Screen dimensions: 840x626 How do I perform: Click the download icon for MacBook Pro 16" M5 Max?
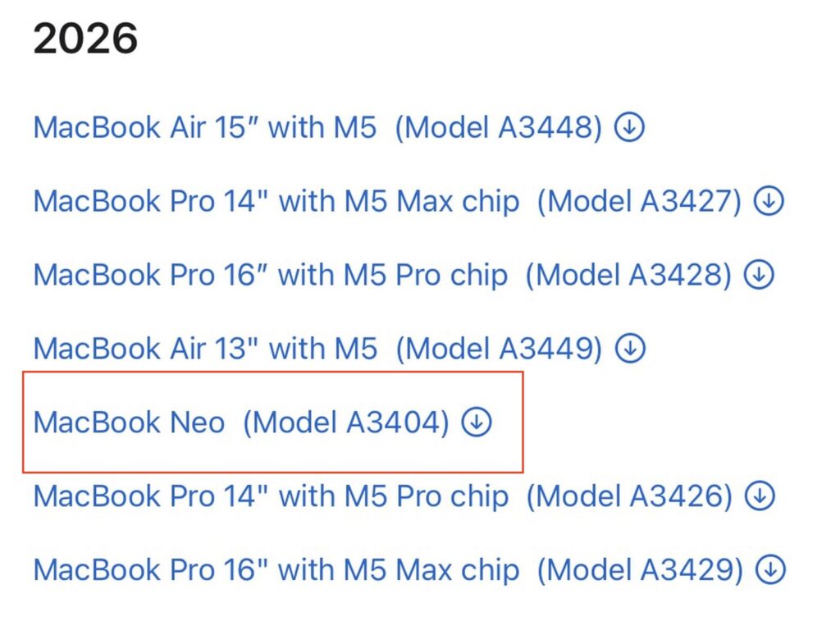click(773, 570)
